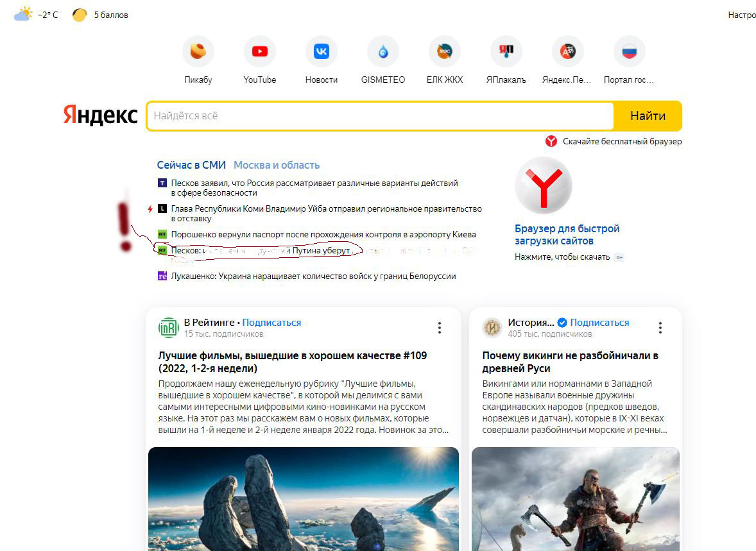
Task: Open the planets film image thumbnail
Action: click(x=304, y=499)
